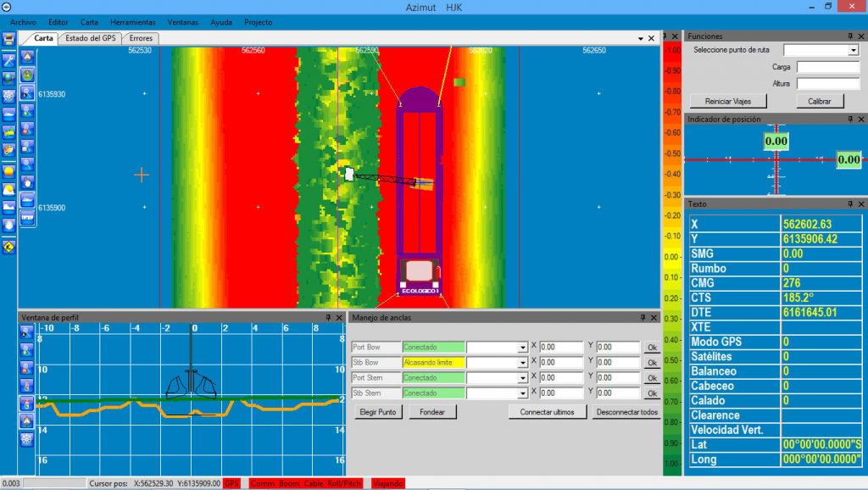
Task: Click the Desconnectar todos button
Action: click(626, 412)
